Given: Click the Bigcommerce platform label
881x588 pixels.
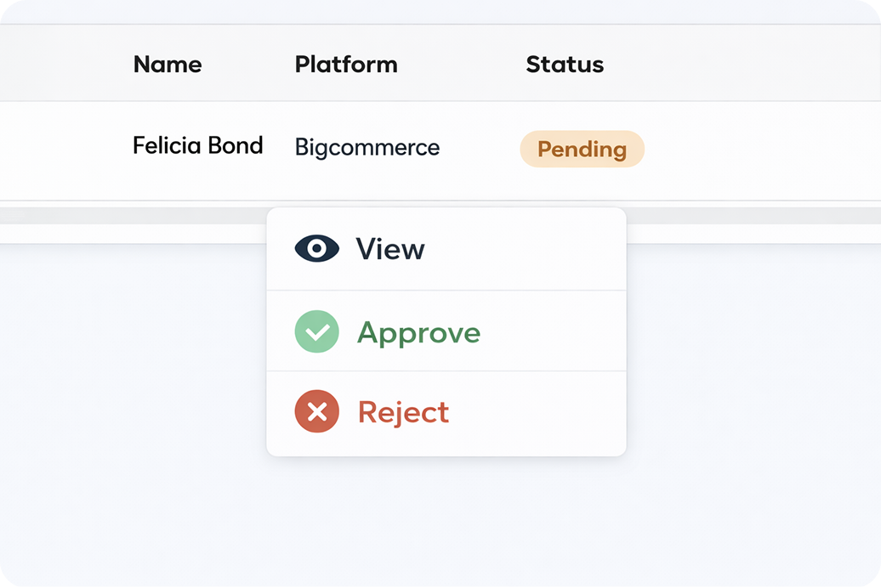Looking at the screenshot, I should click(367, 147).
